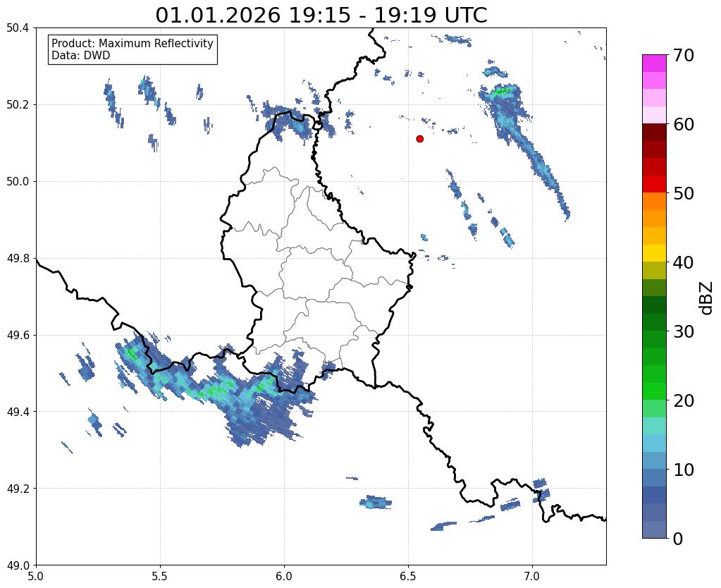Click the light cyan swatch near 15 dBZ

click(x=654, y=426)
